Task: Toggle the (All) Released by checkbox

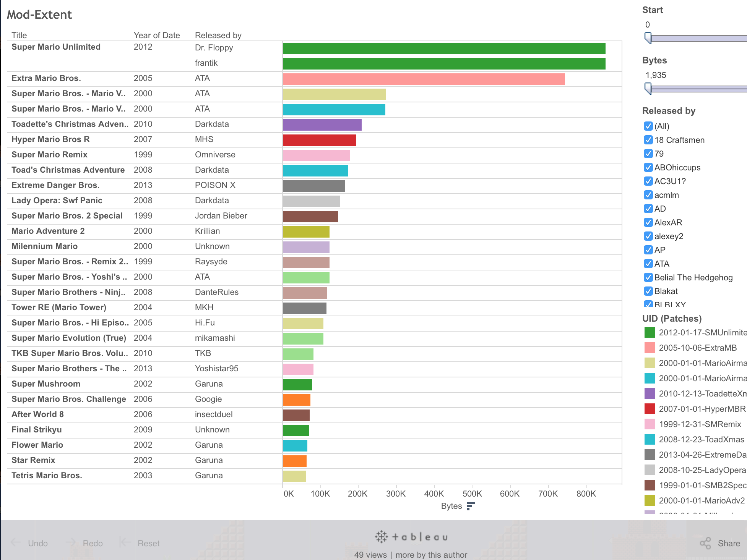Action: click(x=648, y=126)
